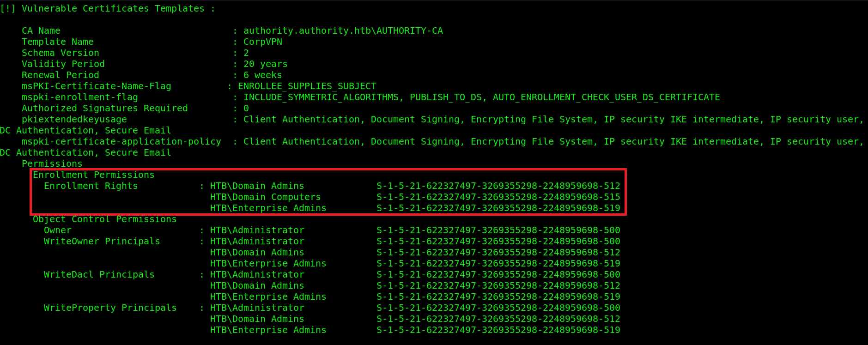Screen dimensions: 868x345
Task: Click the AUTO_ENROLLMENT_CHECK_USER_DS_CERTIFICATE flag
Action: (606, 97)
